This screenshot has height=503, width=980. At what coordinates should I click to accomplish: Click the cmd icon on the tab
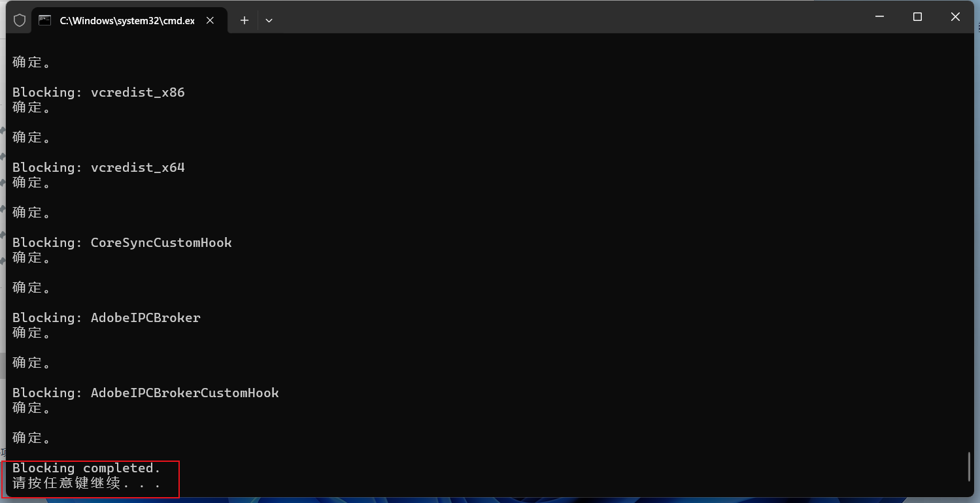point(45,20)
